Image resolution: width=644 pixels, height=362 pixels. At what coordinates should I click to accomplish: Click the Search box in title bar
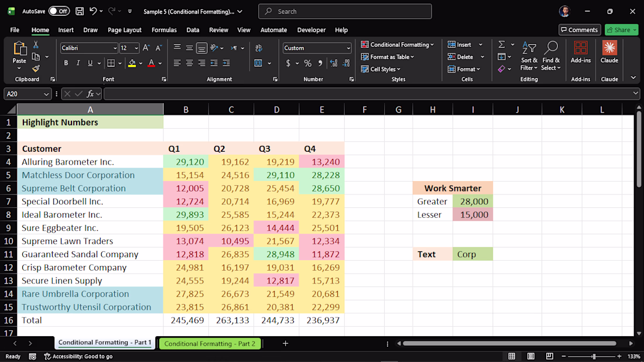coord(345,12)
